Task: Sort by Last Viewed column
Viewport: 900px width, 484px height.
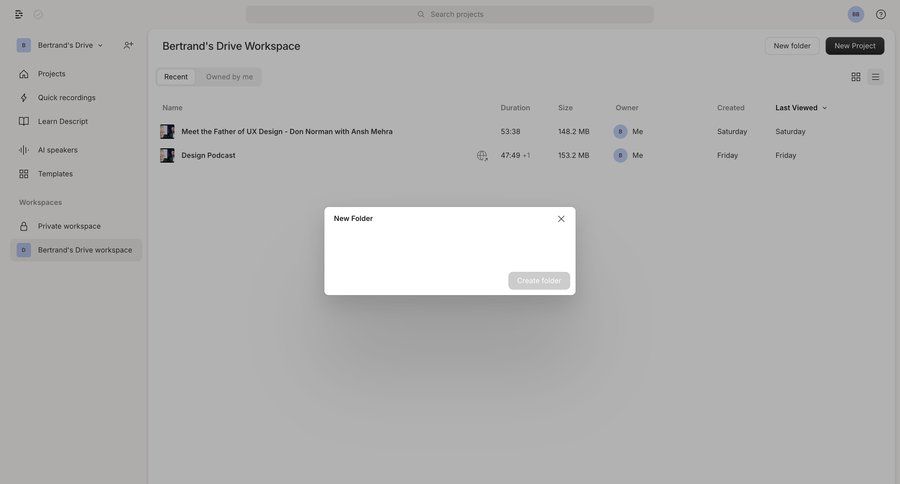Action: click(x=801, y=108)
